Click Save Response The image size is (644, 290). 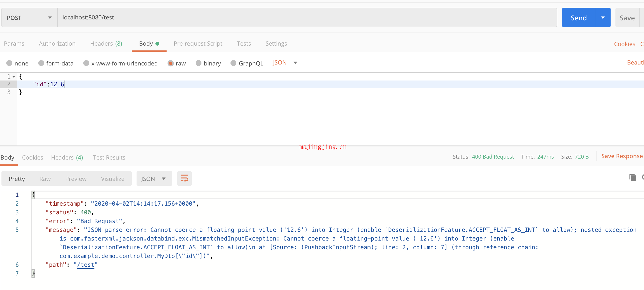[621, 156]
